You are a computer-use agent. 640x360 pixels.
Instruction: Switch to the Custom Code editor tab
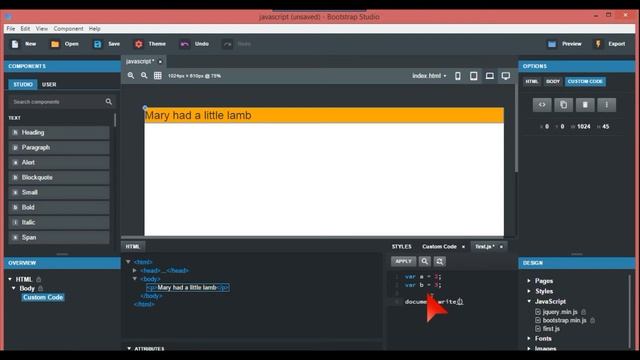tap(439, 247)
